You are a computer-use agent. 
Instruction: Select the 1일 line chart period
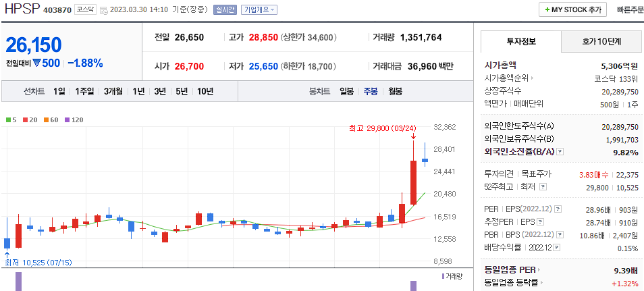pyautogui.click(x=59, y=91)
